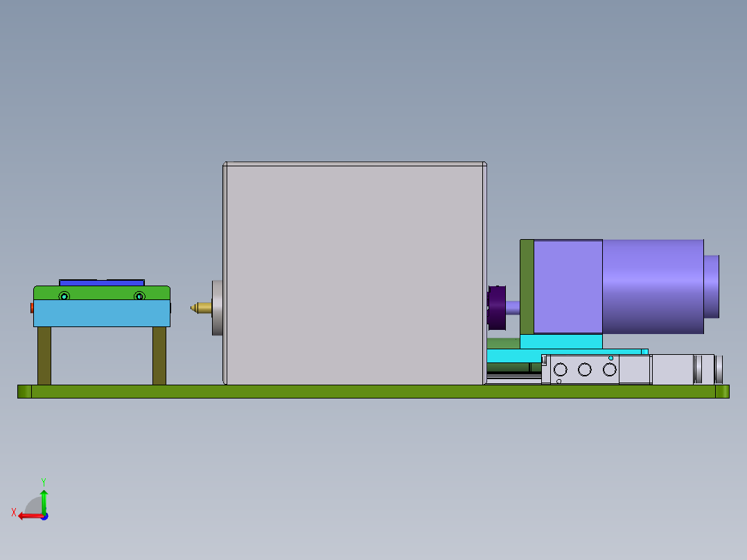Screen dimensions: 747x560
Task: Pick the dark purple shaft coupling
Action: pos(497,308)
